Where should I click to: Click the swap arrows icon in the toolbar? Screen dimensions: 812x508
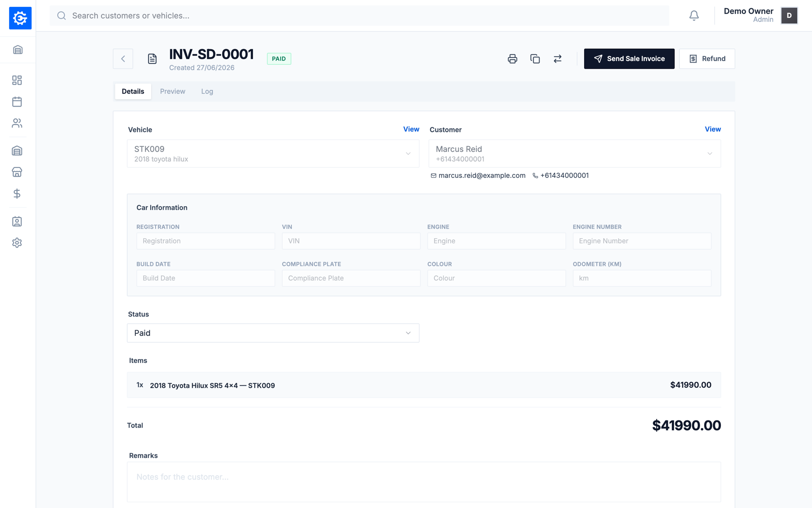click(x=558, y=59)
